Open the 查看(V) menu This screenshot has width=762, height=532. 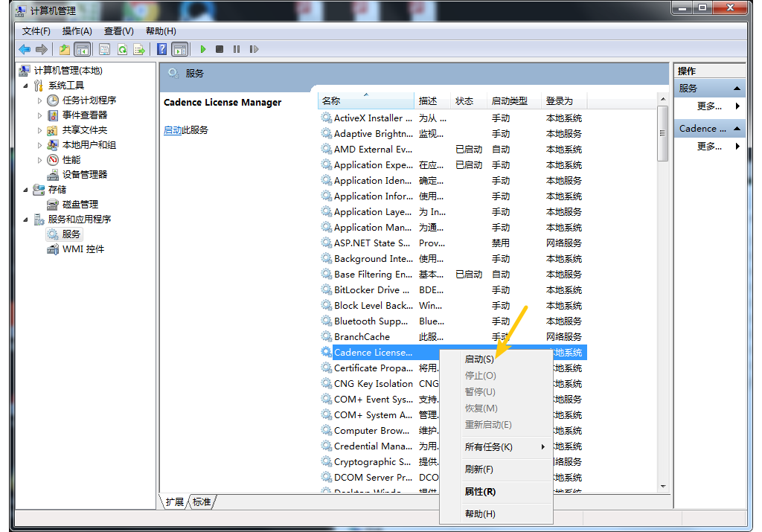click(118, 31)
